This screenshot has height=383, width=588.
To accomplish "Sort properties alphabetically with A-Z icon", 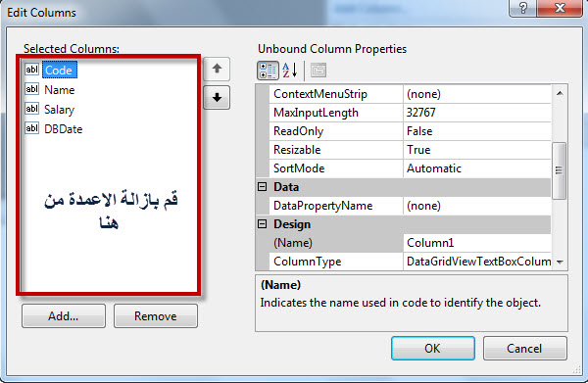I will pos(290,71).
